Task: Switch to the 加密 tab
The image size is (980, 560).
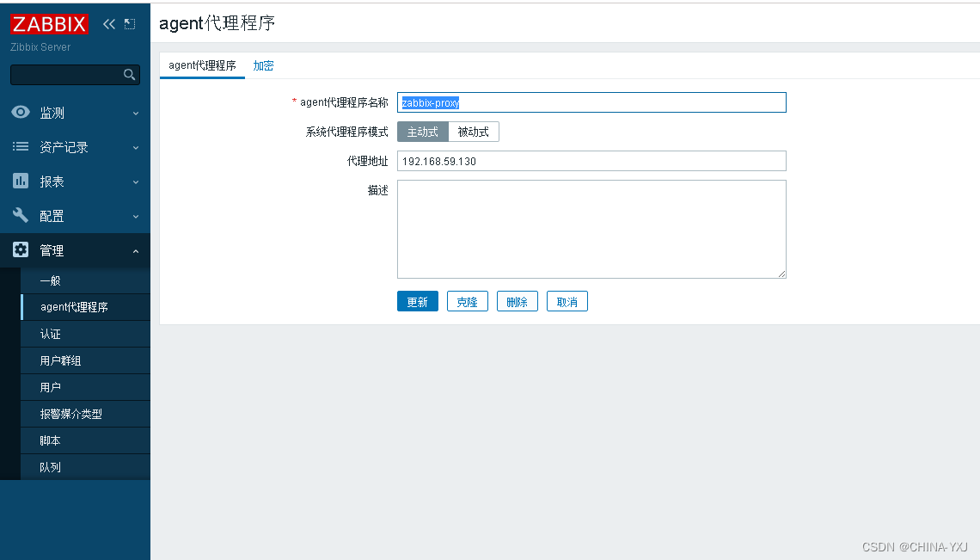Action: (263, 65)
